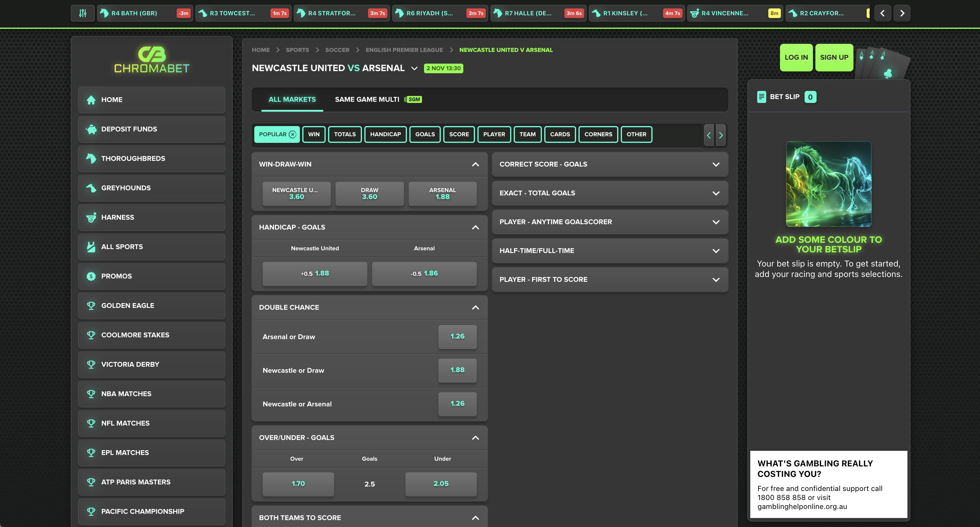Click the Coolmore Stakes trophy icon
This screenshot has height=527, width=980.
pyautogui.click(x=91, y=335)
